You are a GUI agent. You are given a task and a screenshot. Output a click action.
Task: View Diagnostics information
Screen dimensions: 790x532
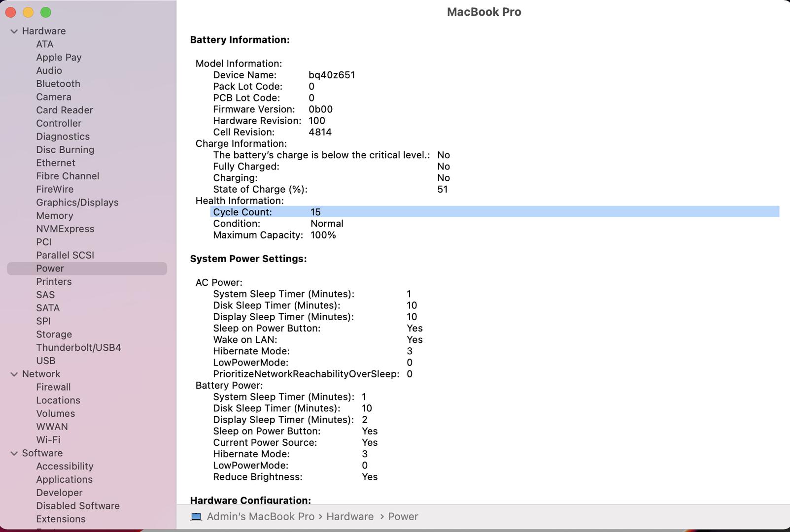click(x=63, y=136)
